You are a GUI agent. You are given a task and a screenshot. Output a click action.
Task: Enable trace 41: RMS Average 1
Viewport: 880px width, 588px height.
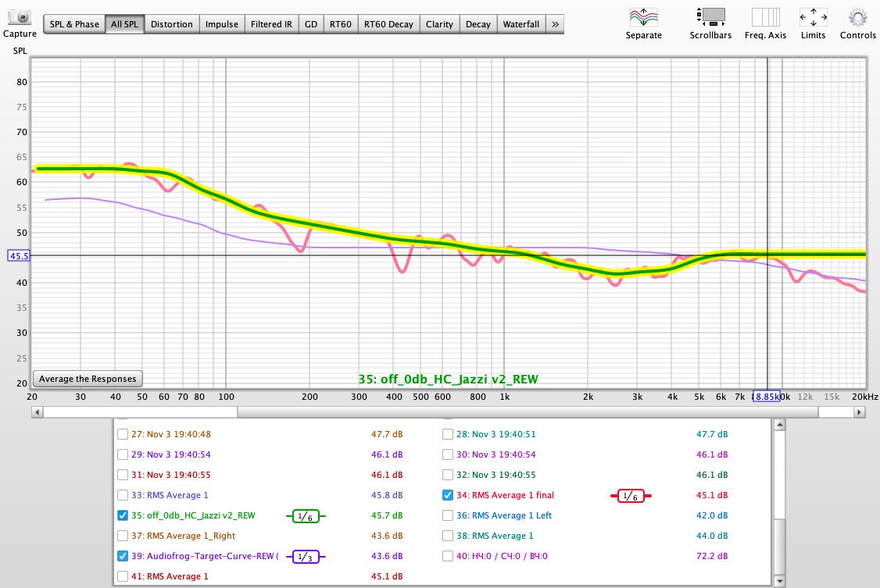123,576
